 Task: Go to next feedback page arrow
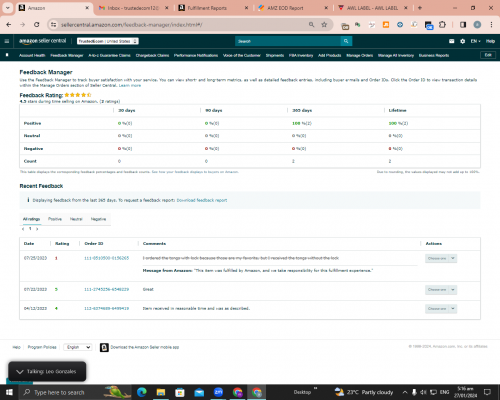[37, 229]
